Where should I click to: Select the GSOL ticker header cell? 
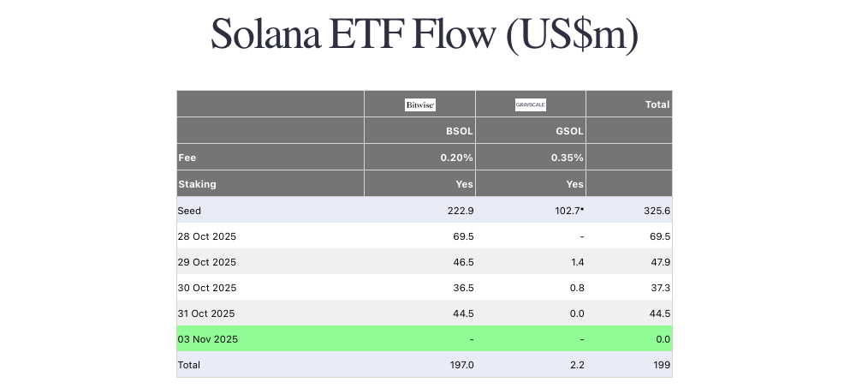pos(569,132)
